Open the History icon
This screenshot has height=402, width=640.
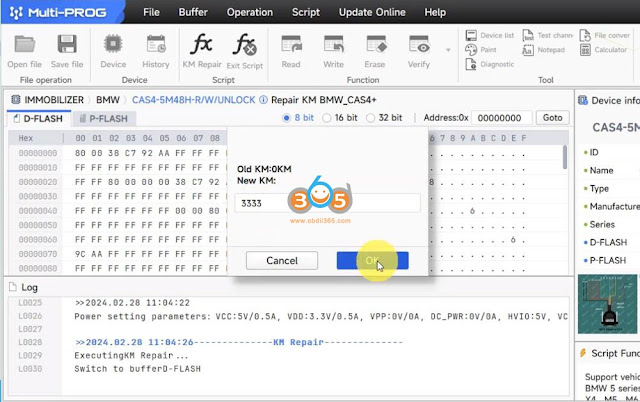[x=156, y=44]
